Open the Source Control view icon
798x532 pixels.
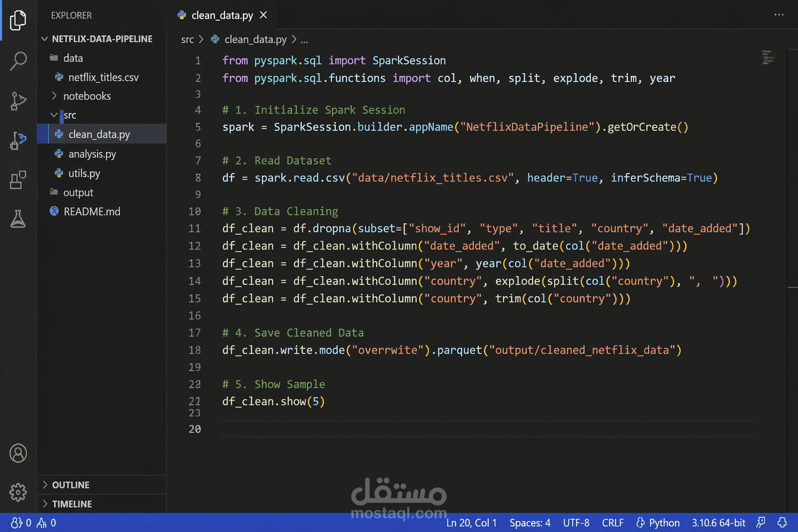click(18, 101)
